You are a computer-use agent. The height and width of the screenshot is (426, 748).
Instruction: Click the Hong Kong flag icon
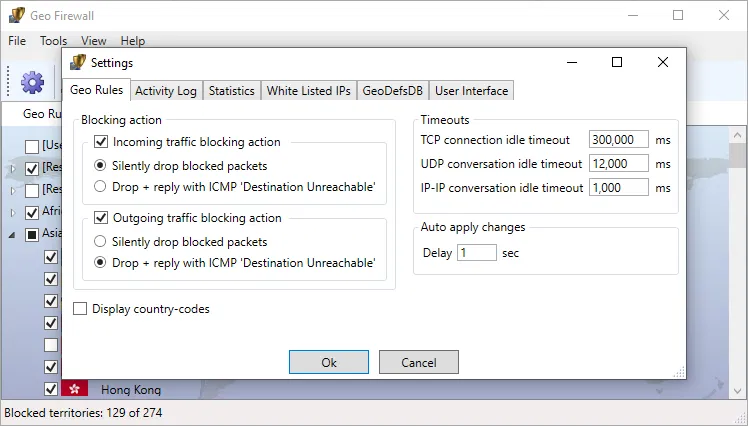pos(75,389)
